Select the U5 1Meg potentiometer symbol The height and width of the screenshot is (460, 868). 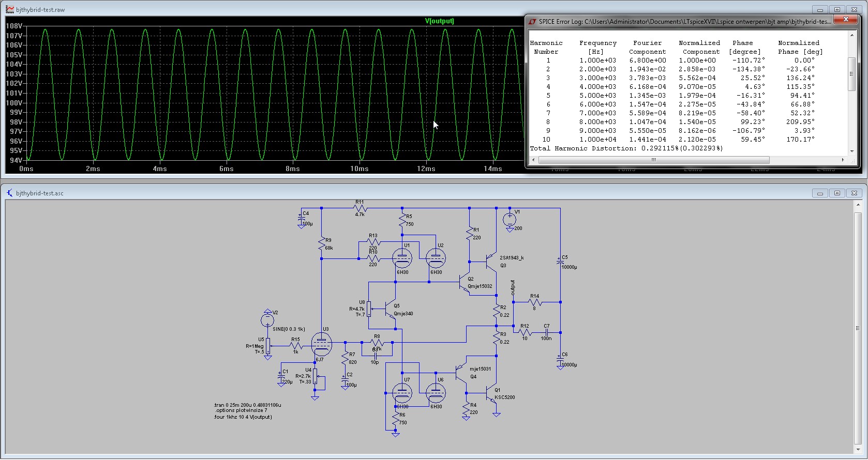(268, 346)
